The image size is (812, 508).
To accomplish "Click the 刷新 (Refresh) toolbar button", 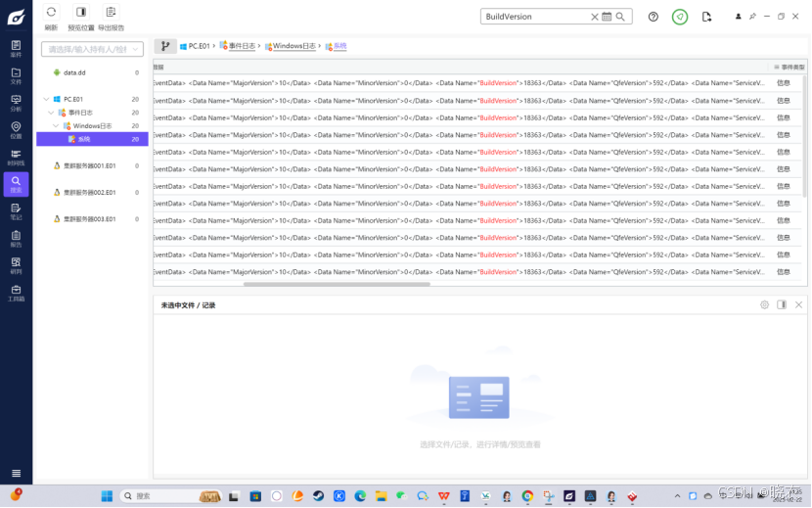I will [51, 18].
